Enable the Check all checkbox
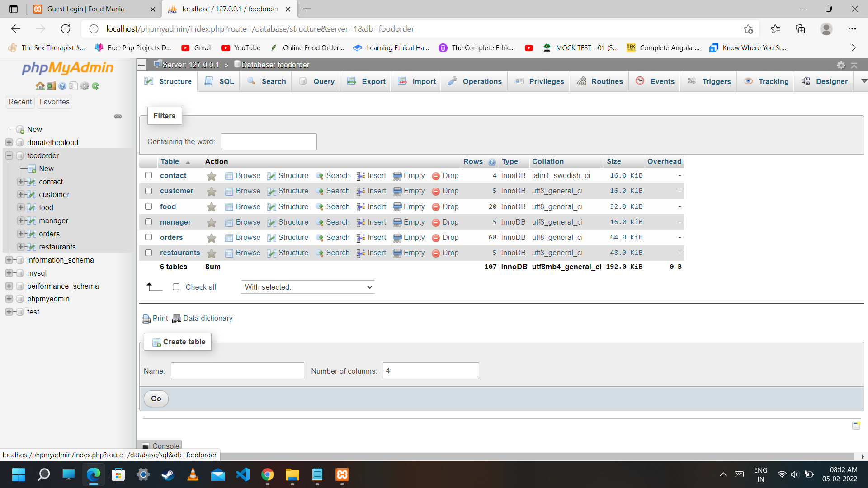868x488 pixels. coord(176,287)
